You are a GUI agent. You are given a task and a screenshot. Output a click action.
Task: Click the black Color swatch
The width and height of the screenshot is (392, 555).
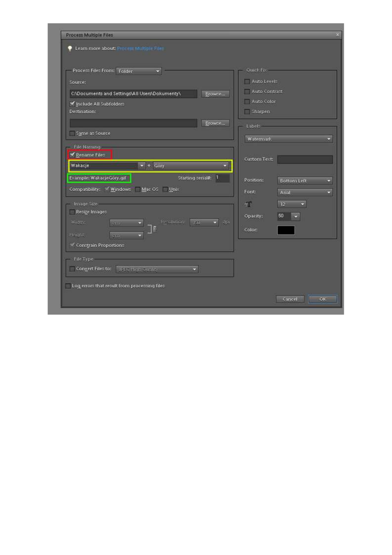(286, 230)
